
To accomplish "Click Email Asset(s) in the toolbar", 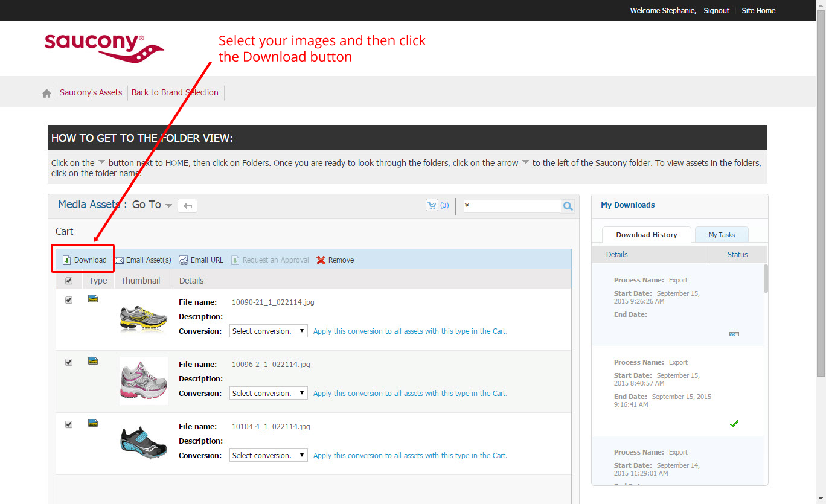I will pos(143,260).
